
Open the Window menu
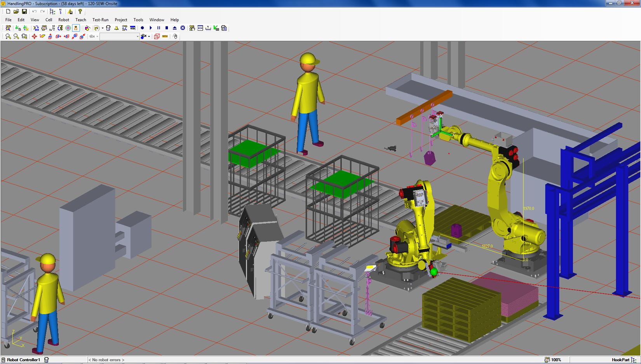157,20
